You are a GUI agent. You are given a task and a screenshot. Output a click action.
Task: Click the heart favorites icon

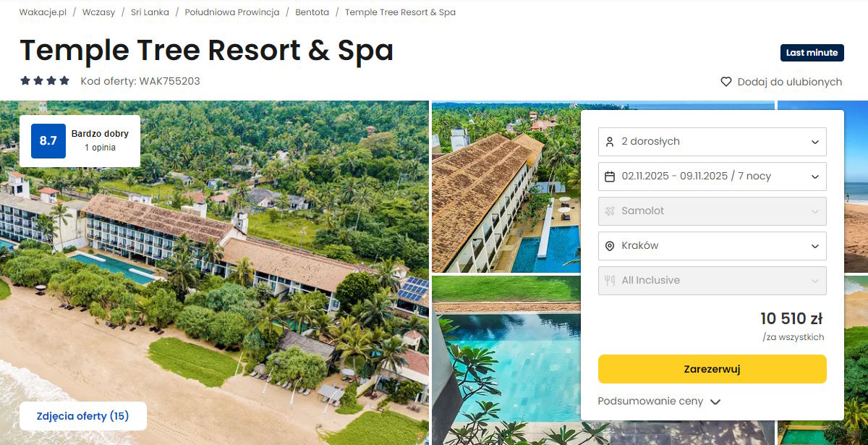726,82
